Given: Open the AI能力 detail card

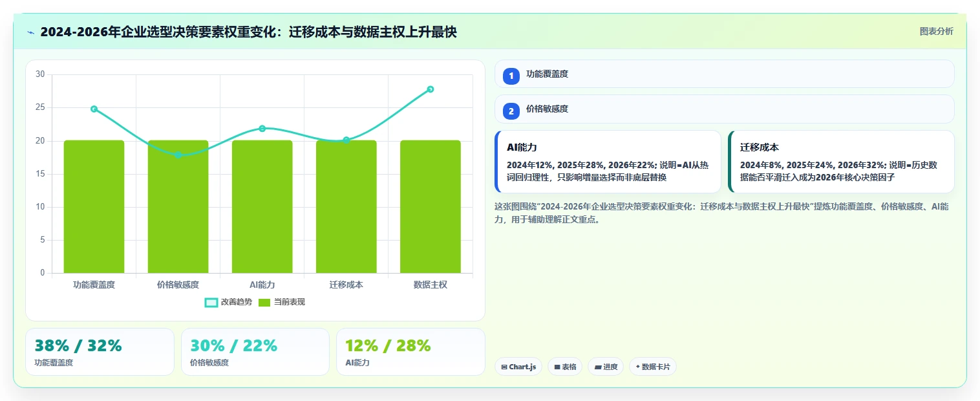Looking at the screenshot, I should (x=608, y=162).
